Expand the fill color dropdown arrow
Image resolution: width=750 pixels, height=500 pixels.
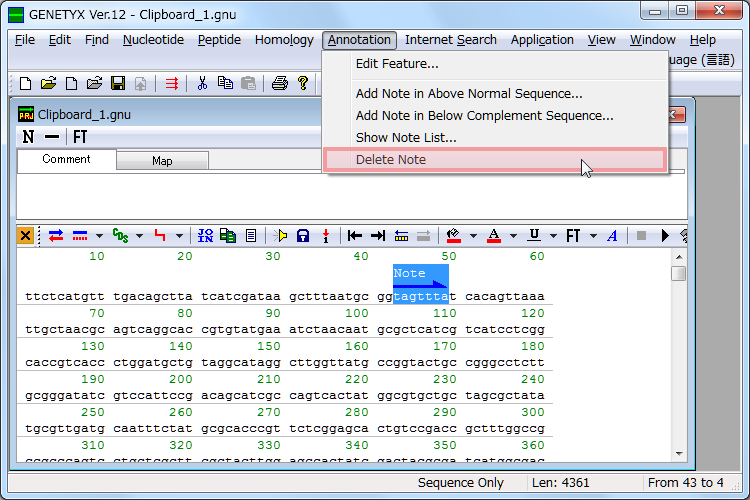(x=473, y=235)
